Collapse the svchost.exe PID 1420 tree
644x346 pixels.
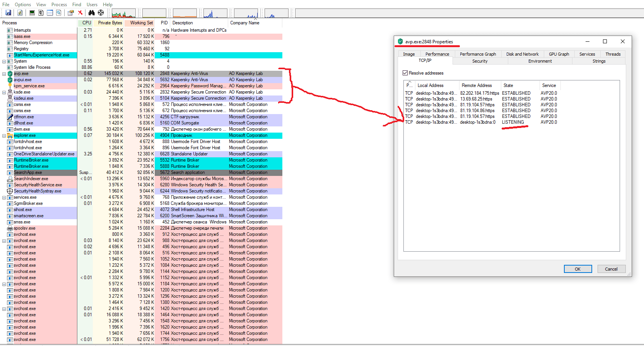[x=4, y=309]
